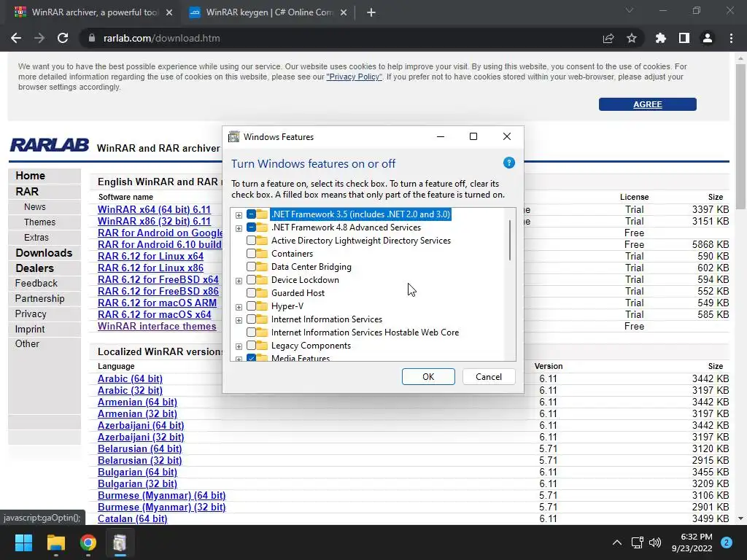This screenshot has width=747, height=560.
Task: Bookmark this page with the star icon
Action: tap(631, 38)
